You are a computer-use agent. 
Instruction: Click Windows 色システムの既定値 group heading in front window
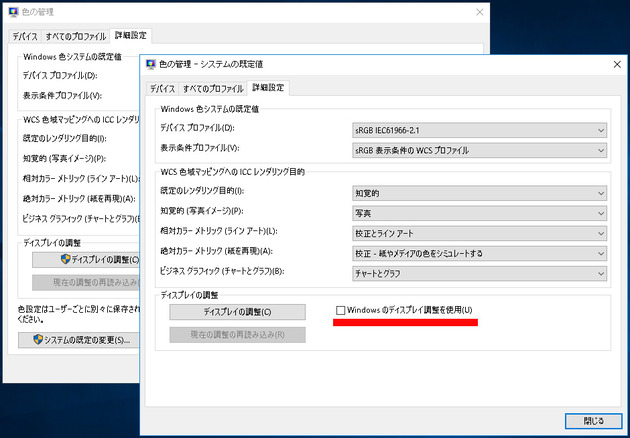click(210, 109)
